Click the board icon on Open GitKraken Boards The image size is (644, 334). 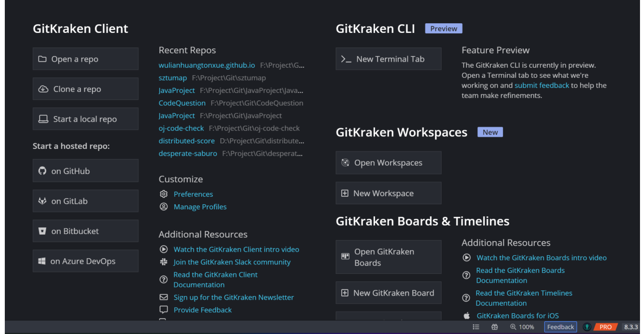coord(345,256)
